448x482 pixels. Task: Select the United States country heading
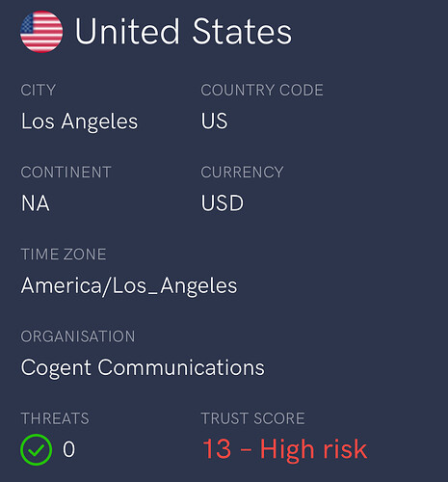pyautogui.click(x=183, y=32)
